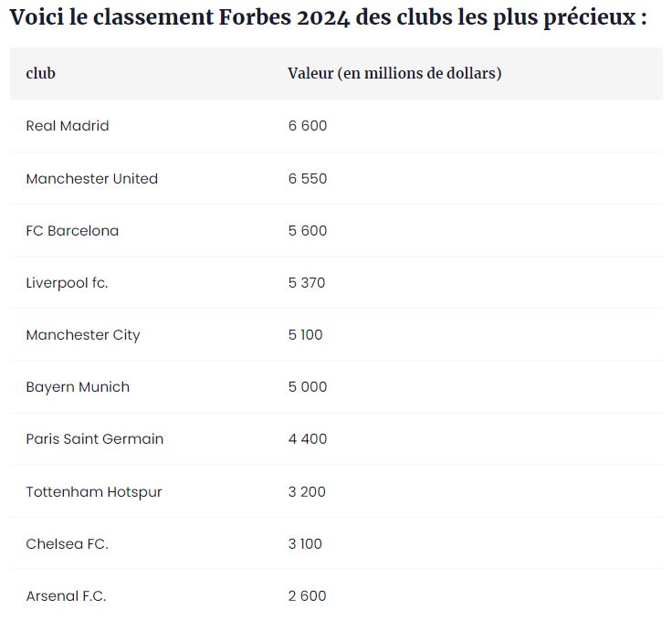Select the Manchester City entry
The width and height of the screenshot is (672, 620).
click(83, 335)
